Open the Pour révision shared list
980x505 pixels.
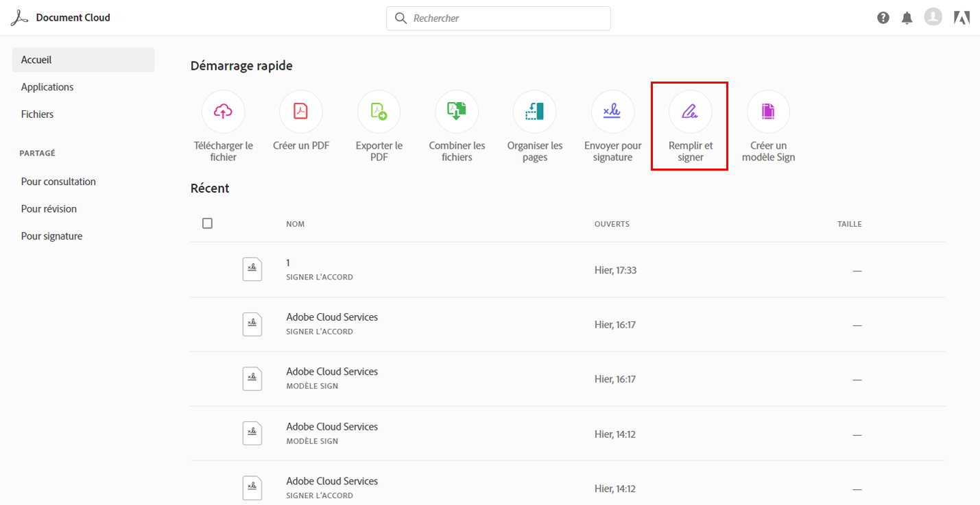pyautogui.click(x=49, y=209)
